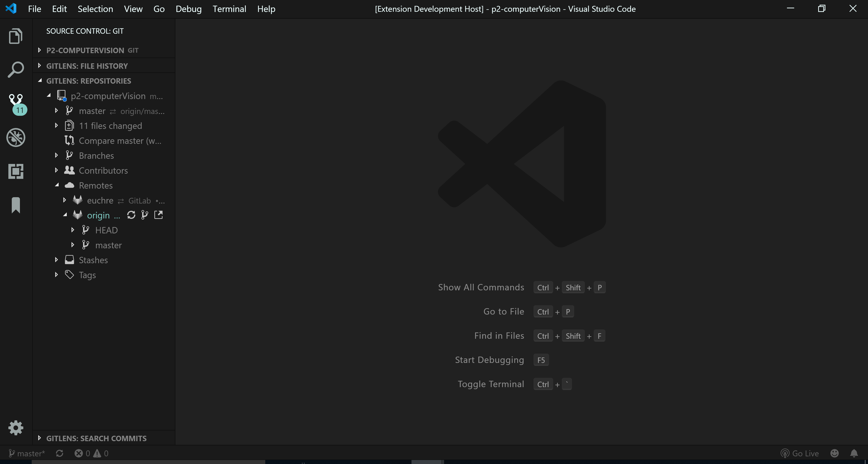The width and height of the screenshot is (868, 464).
Task: Expand the euchre remote node
Action: (x=64, y=200)
